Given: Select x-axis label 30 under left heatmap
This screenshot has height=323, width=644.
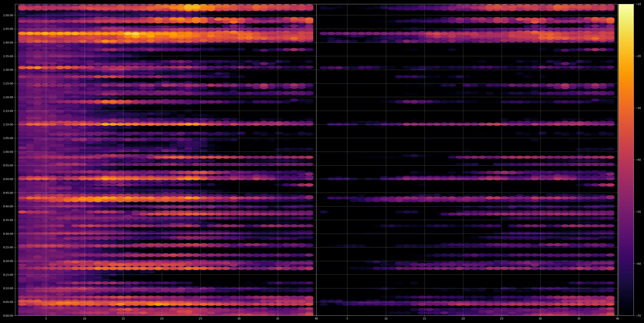Looking at the screenshot, I should [x=239, y=319].
